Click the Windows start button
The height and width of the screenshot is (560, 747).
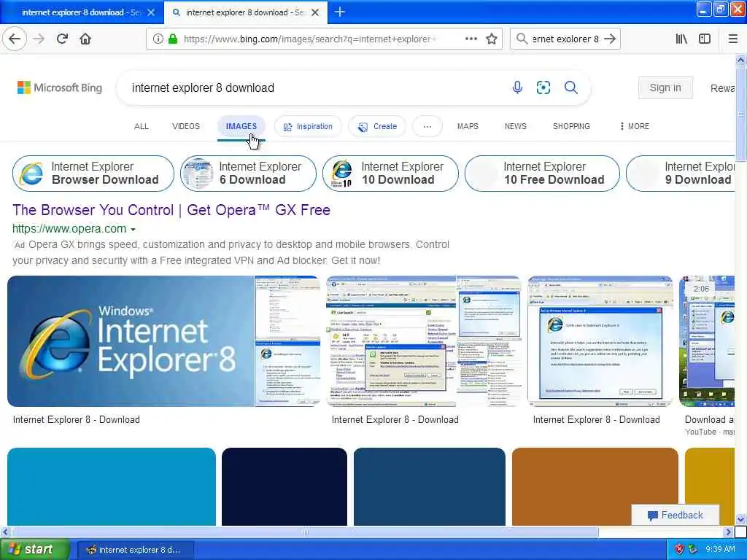35,550
